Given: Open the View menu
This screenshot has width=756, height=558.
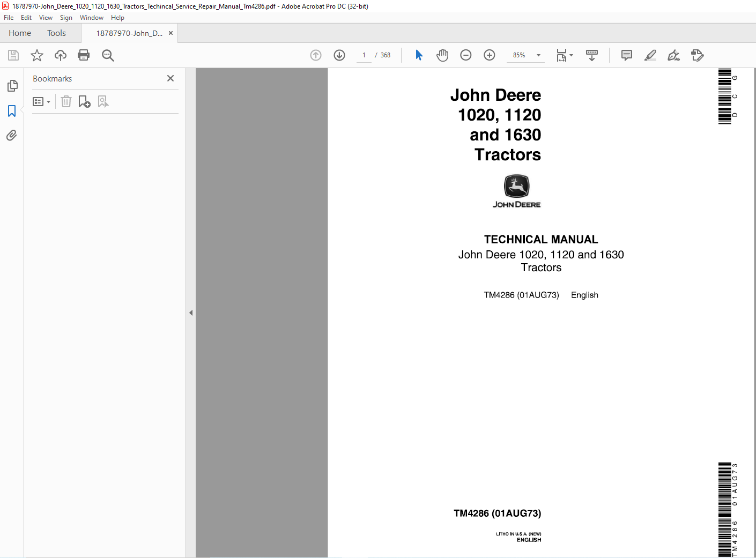Looking at the screenshot, I should [x=46, y=18].
